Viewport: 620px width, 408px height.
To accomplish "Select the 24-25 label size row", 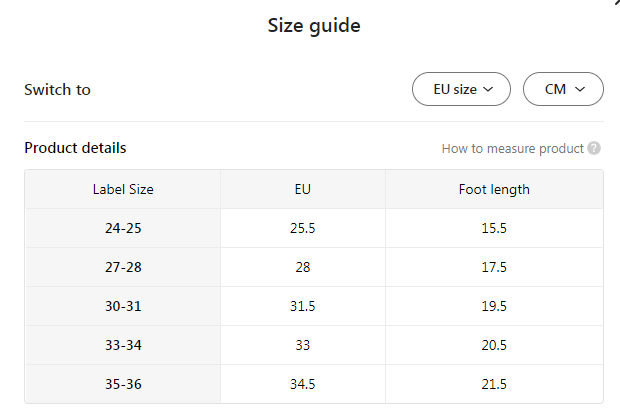I will [123, 228].
